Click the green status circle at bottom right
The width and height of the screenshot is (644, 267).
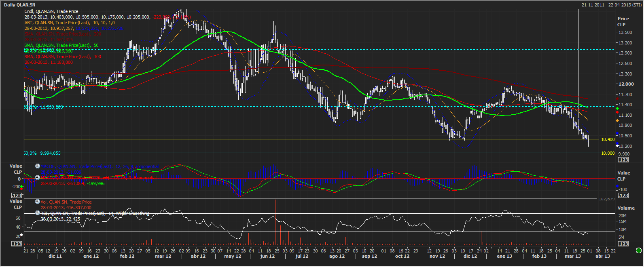[639, 250]
